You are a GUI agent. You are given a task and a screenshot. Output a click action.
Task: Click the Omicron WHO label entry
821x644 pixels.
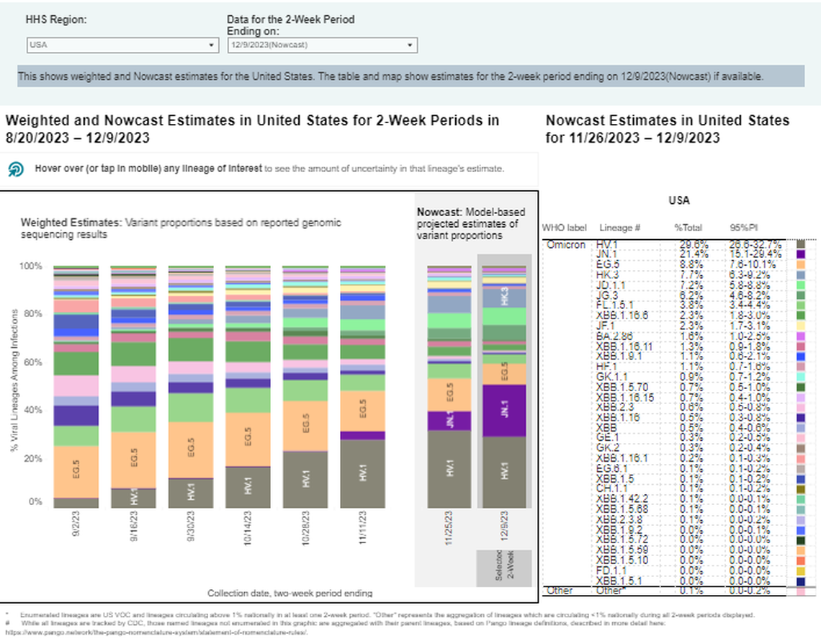[x=566, y=245]
